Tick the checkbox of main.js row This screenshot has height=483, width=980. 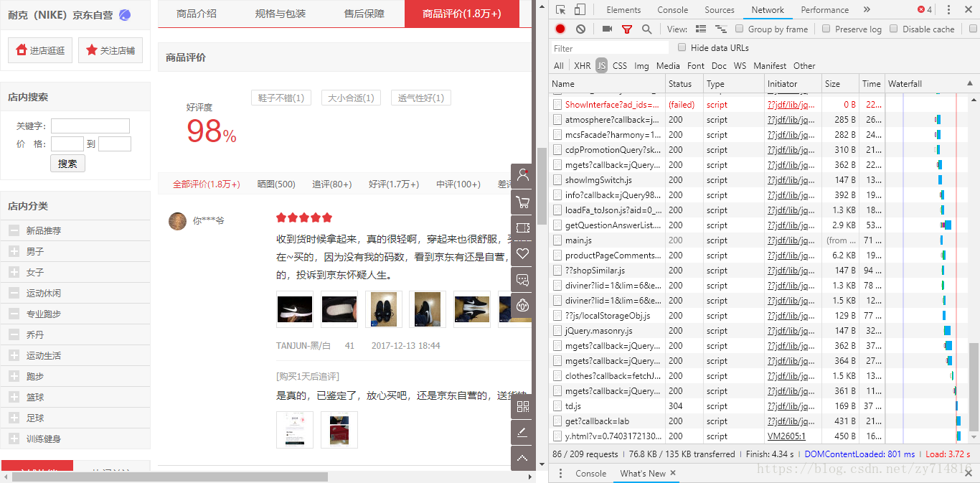[x=558, y=240]
